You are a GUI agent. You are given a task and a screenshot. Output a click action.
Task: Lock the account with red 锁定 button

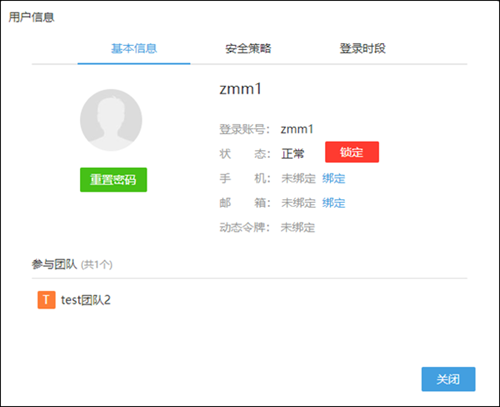pyautogui.click(x=352, y=152)
